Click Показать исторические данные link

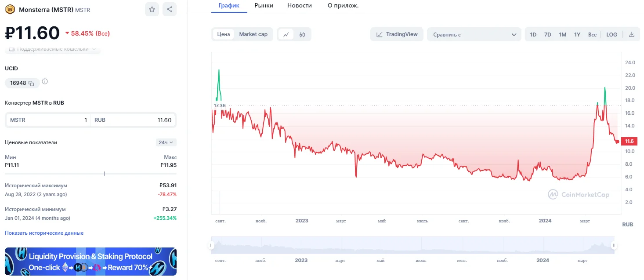[x=44, y=233]
